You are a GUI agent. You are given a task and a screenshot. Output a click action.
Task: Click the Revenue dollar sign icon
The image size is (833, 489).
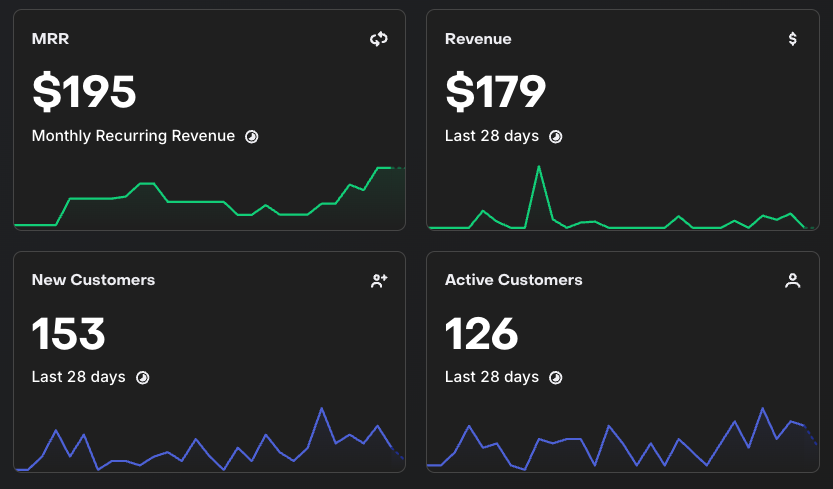(793, 39)
